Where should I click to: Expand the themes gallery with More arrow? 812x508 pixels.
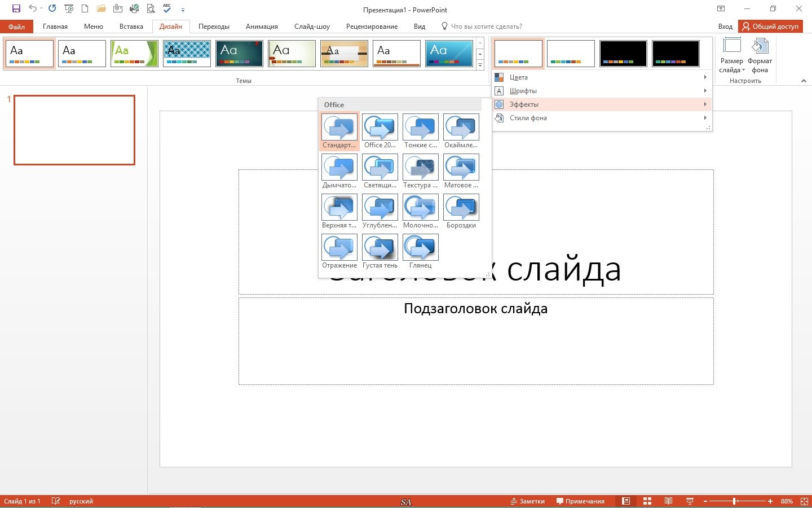(480, 65)
